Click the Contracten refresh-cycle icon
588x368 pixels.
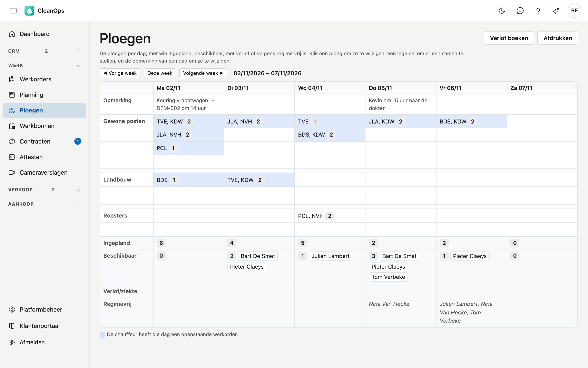12,141
